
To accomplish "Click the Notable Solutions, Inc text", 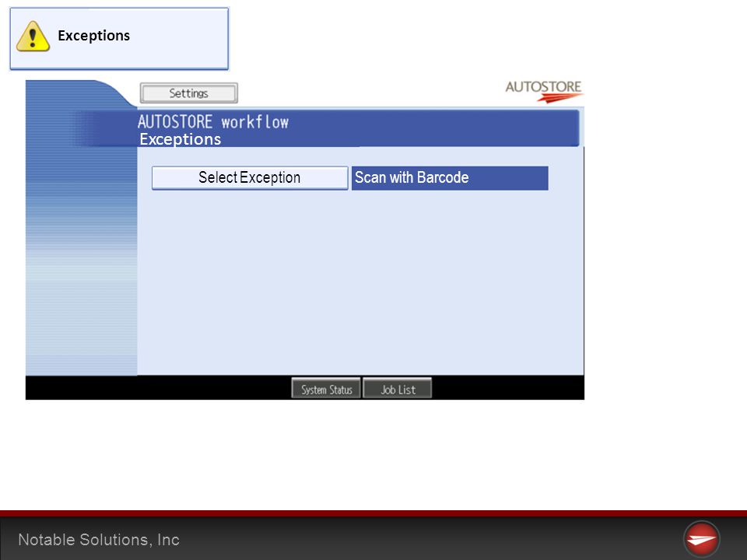I will (x=99, y=540).
